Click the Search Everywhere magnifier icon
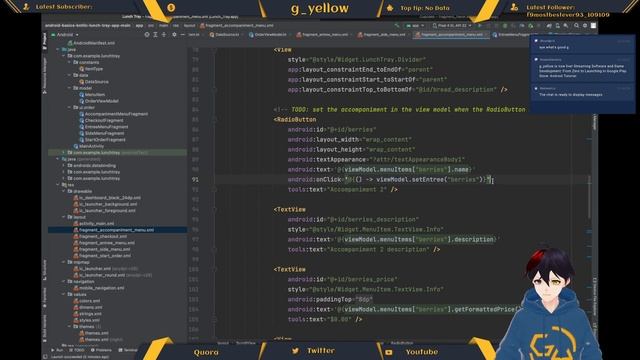The height and width of the screenshot is (360, 640). tap(576, 25)
